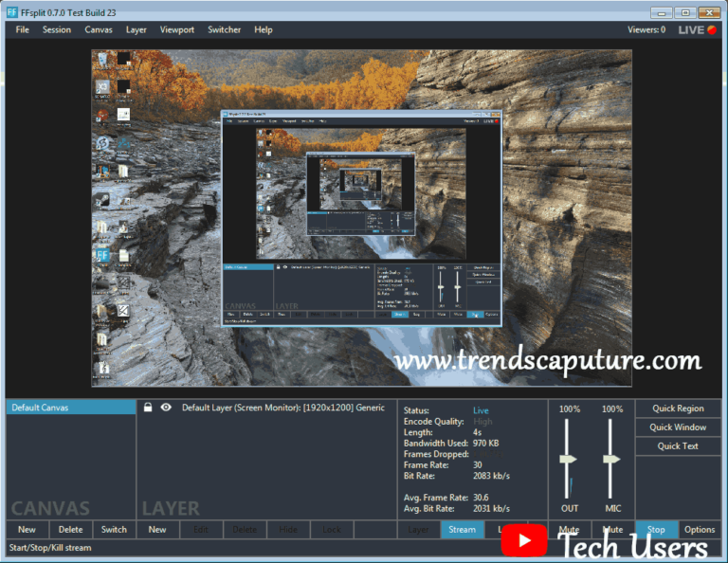Image resolution: width=728 pixels, height=563 pixels.
Task: Click the 100% label above MIC slider
Action: coord(612,409)
